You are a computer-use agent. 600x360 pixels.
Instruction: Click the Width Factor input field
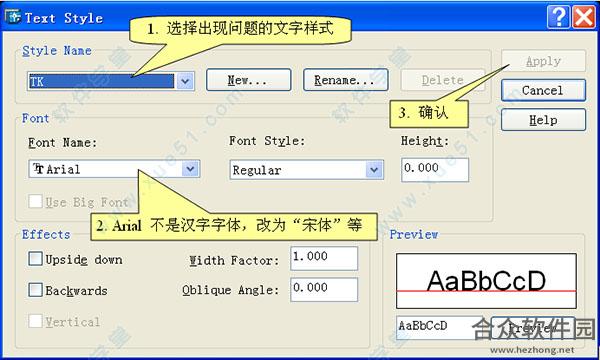(324, 258)
